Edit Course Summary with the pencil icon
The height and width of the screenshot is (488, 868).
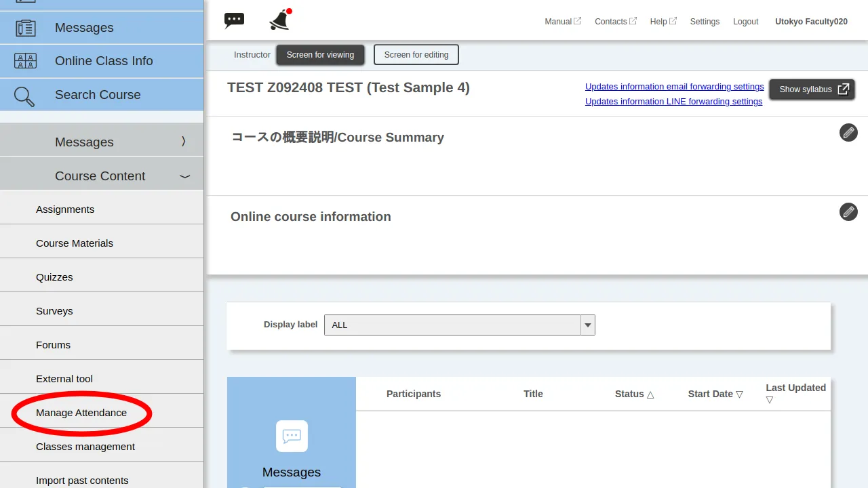click(848, 132)
